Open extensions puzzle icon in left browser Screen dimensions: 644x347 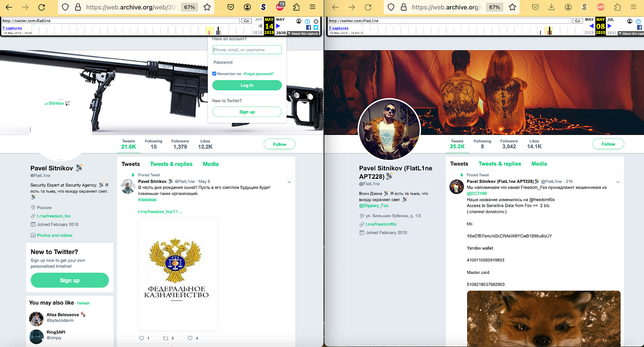[x=296, y=7]
